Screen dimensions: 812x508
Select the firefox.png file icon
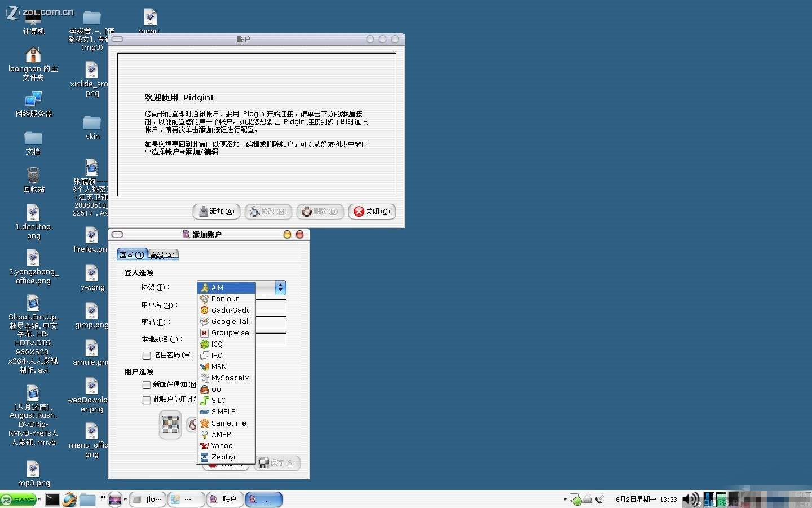coord(91,240)
